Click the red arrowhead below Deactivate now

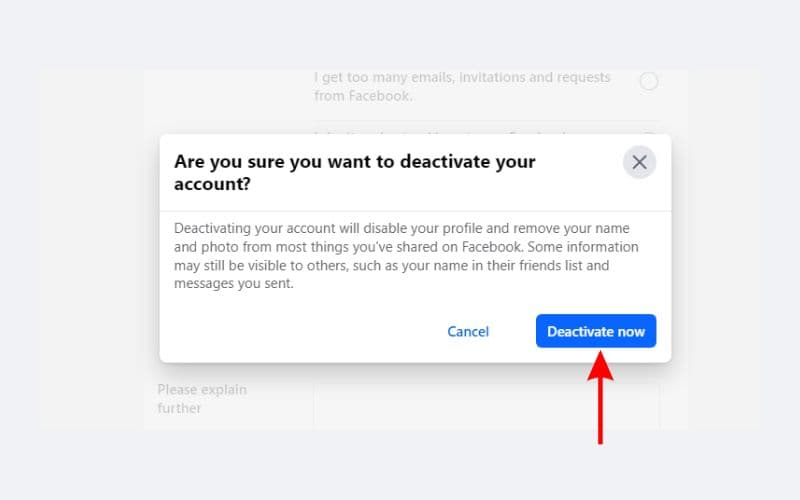tap(600, 364)
